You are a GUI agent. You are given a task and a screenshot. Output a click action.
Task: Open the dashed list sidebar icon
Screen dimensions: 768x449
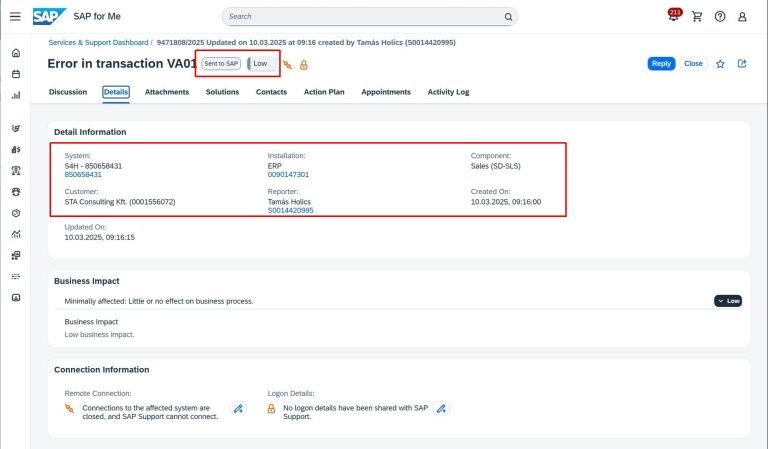coord(16,276)
